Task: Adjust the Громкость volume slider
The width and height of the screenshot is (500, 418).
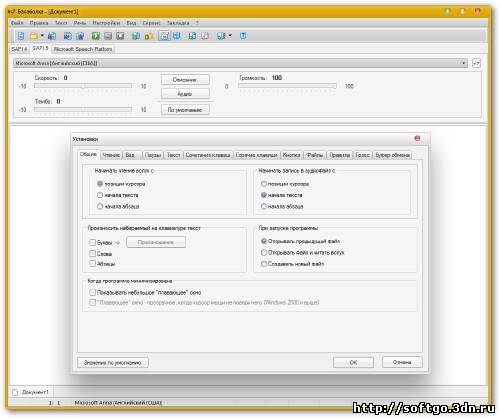Action: (287, 86)
